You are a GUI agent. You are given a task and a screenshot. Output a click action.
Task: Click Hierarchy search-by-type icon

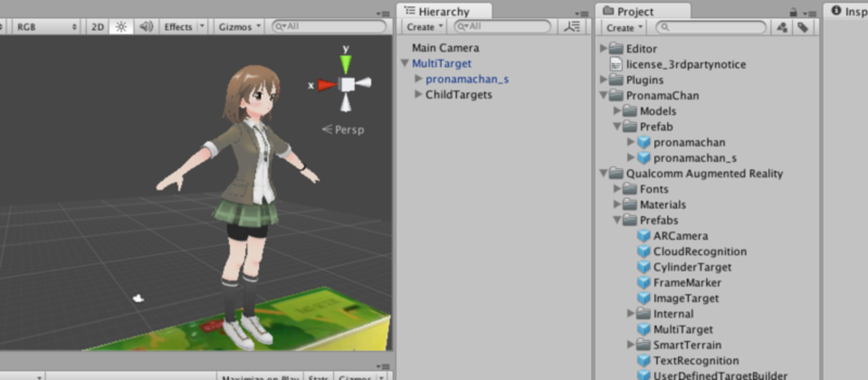click(572, 27)
